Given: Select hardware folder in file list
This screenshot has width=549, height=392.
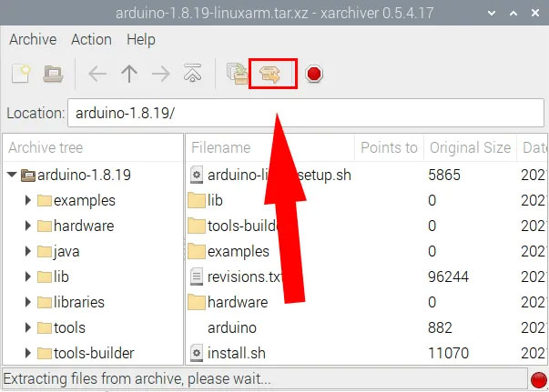Looking at the screenshot, I should (366, 303).
